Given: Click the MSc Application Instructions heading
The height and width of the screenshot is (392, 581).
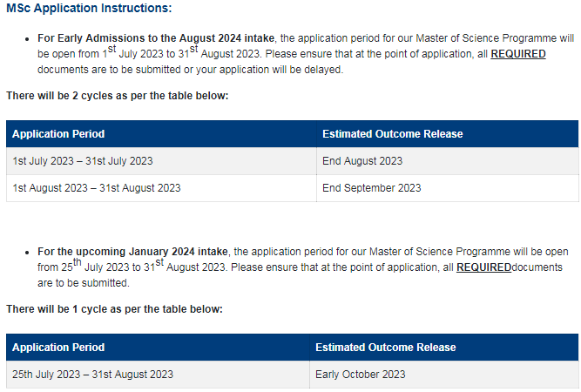Looking at the screenshot, I should [x=89, y=9].
